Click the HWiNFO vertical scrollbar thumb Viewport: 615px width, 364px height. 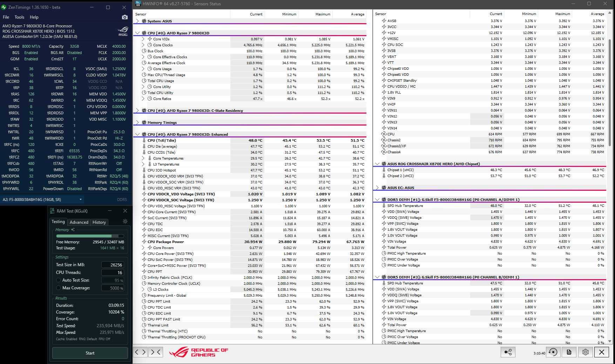click(609, 92)
